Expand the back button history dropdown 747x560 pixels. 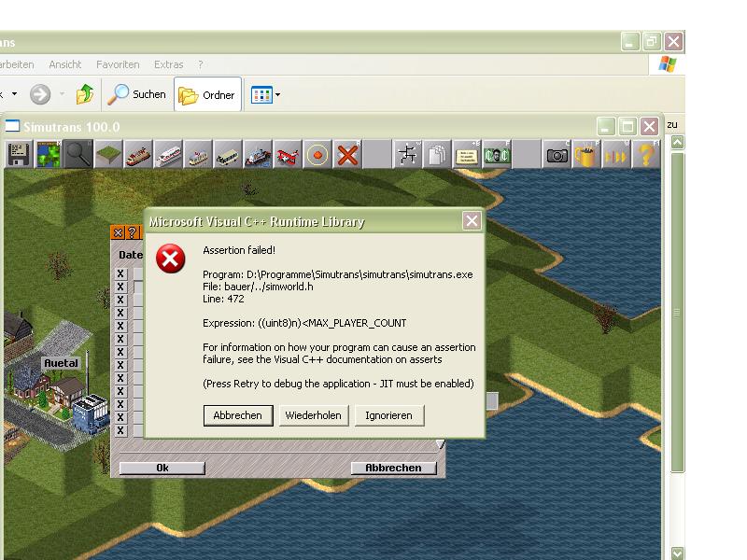(14, 95)
